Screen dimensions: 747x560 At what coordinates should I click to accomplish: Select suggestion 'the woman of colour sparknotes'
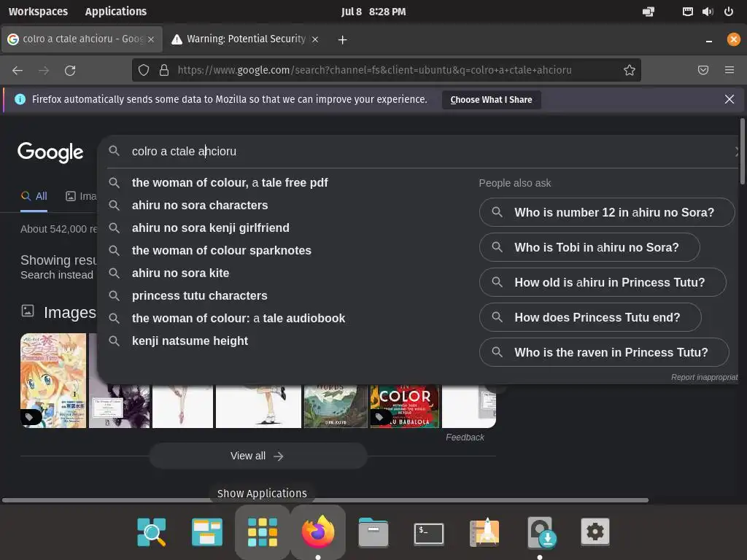click(222, 251)
